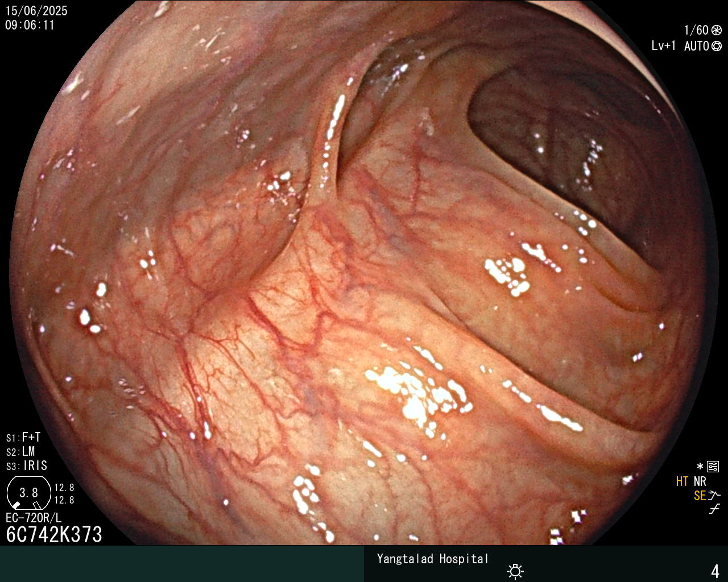Click the sun brightness icon in bottom bar
This screenshot has width=728, height=582.
coord(515,571)
